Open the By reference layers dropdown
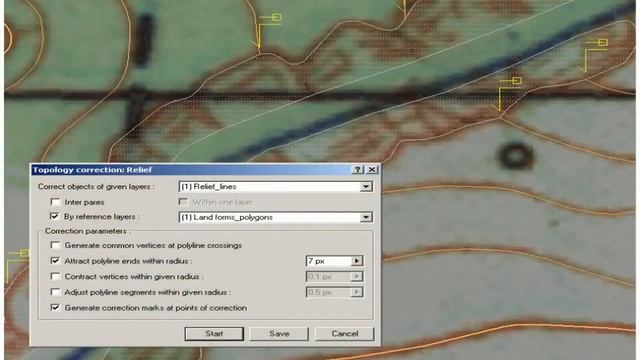The height and width of the screenshot is (360, 640). pyautogui.click(x=366, y=217)
